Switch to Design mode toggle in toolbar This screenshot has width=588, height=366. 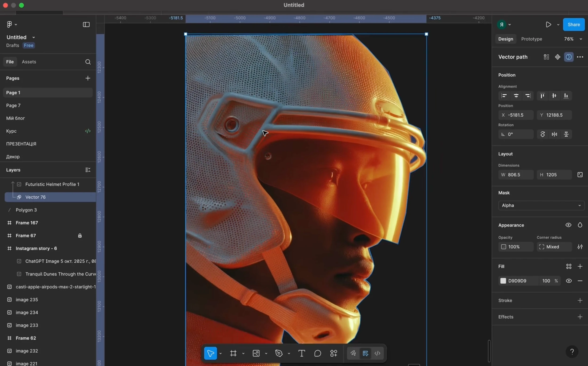pos(365,353)
